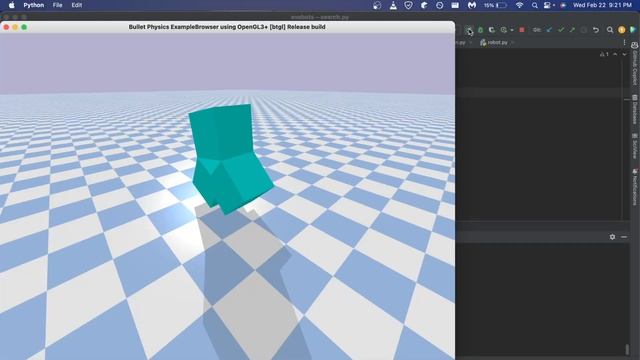
Task: Click the blue Git update project arrow
Action: (x=549, y=30)
